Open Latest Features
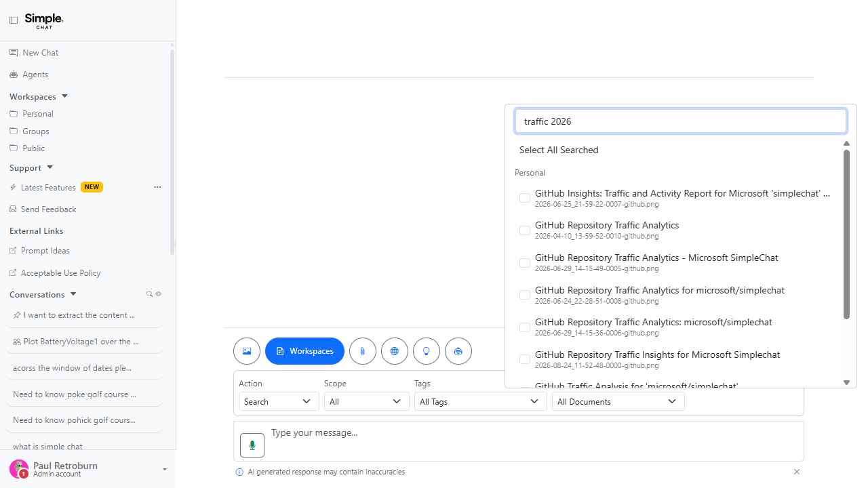 point(48,188)
